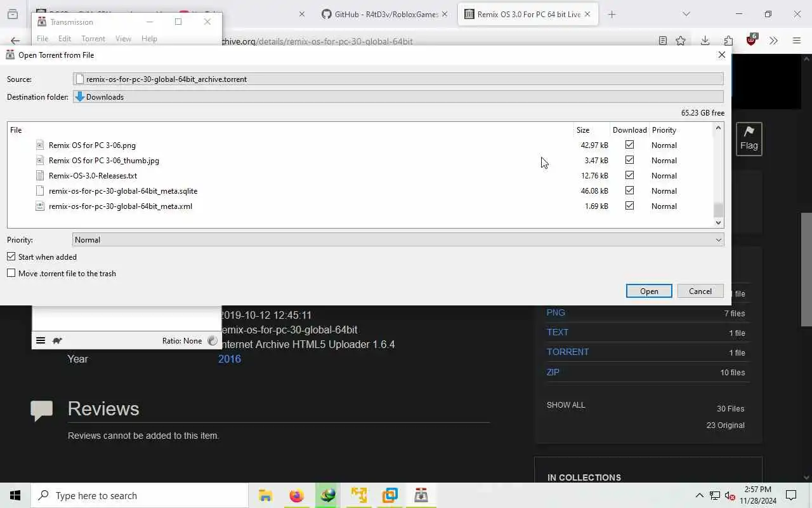Open the Firefox downloads panel
Viewport: 812px width, 508px height.
point(705,41)
